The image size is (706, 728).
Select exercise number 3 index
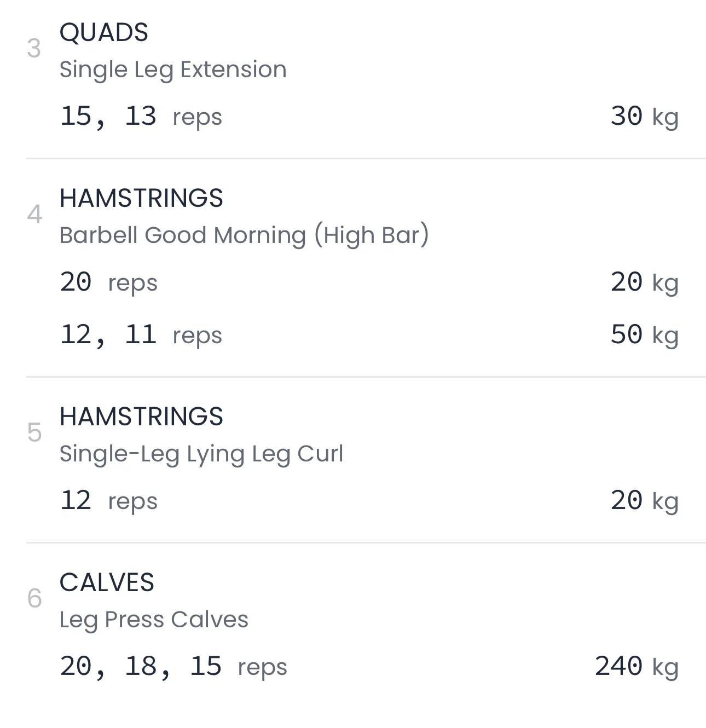point(34,49)
